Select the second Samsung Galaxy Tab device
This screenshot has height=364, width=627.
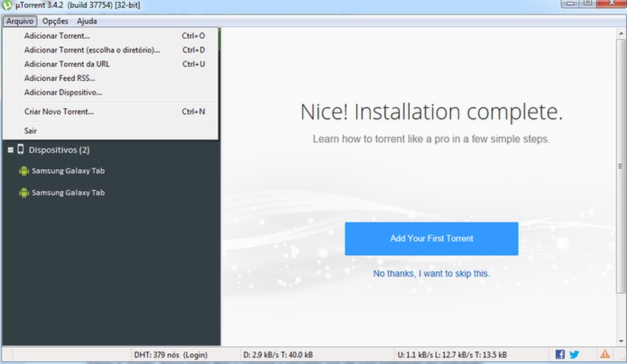point(68,193)
